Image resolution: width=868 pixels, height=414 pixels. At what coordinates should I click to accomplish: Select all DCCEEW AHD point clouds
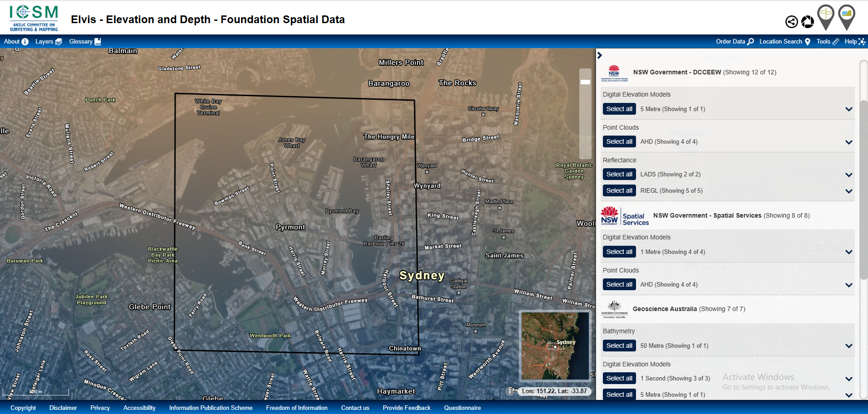[619, 141]
